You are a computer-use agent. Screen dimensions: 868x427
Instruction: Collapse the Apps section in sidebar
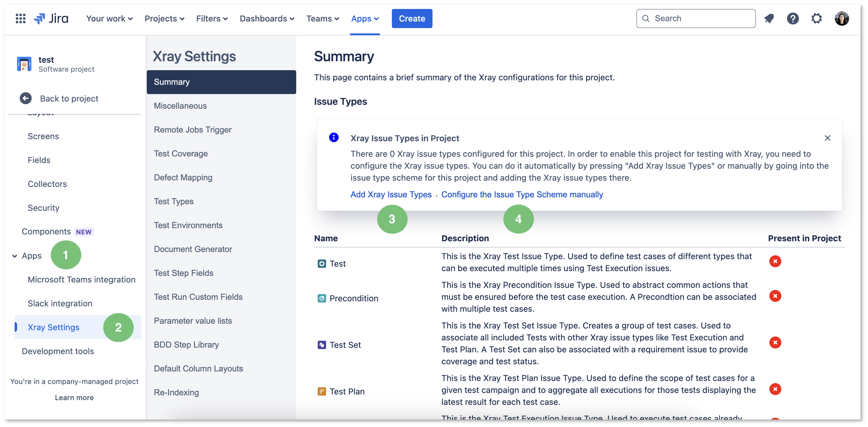(x=14, y=256)
